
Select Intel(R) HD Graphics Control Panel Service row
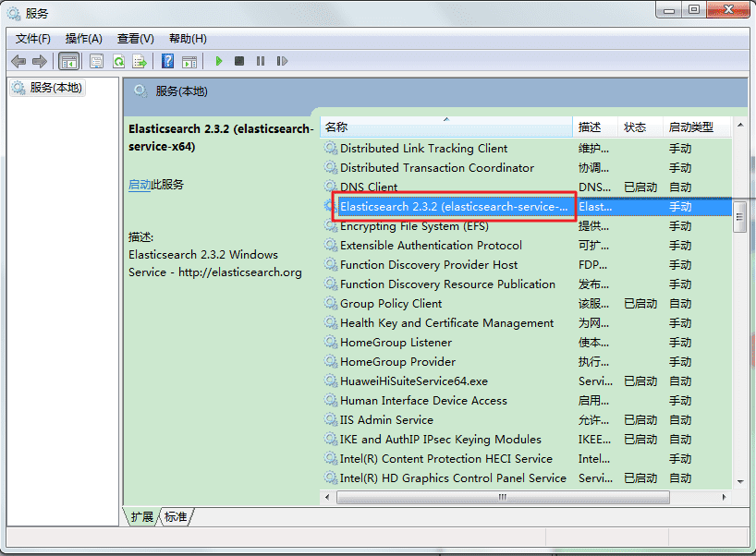[x=526, y=477]
